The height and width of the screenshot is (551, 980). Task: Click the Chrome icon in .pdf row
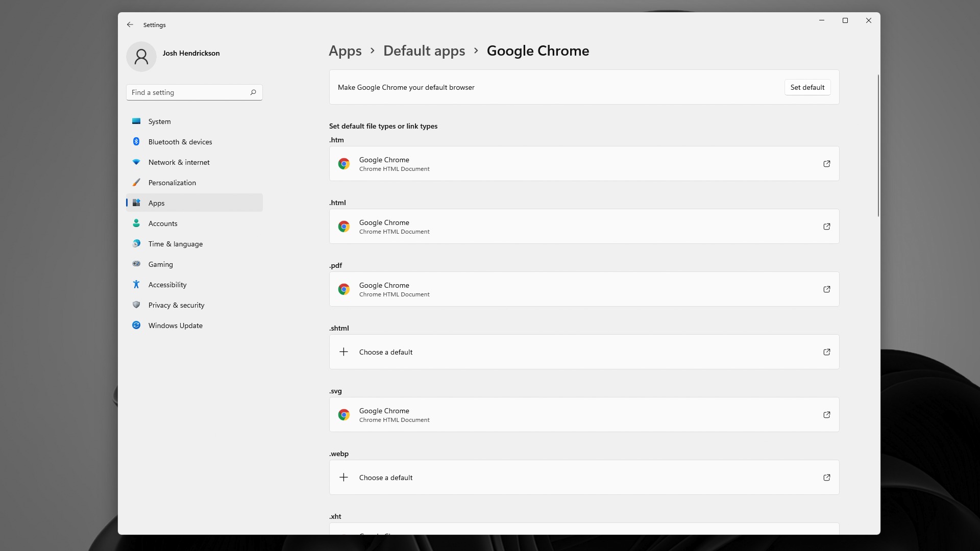[344, 289]
